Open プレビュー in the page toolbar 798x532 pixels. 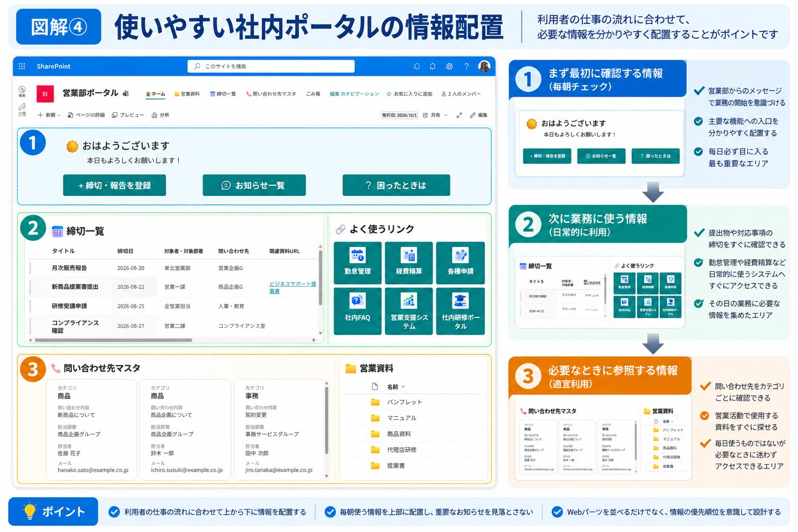[x=128, y=115]
